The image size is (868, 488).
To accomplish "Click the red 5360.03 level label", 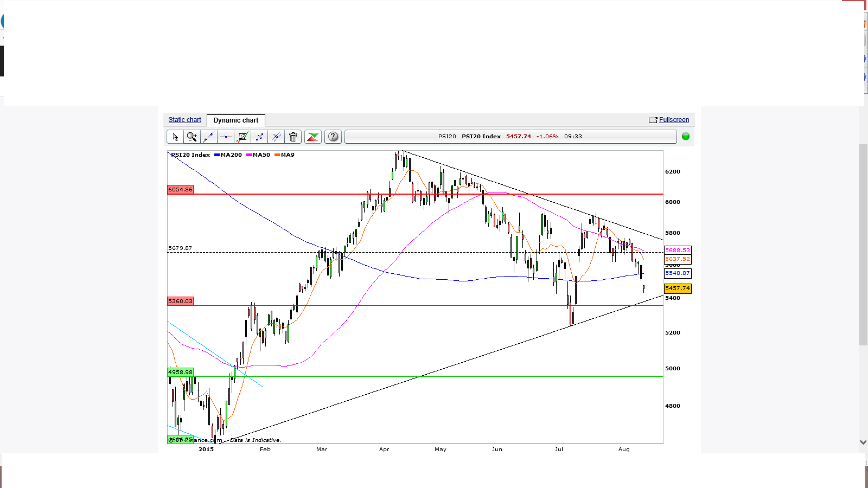I will 180,301.
